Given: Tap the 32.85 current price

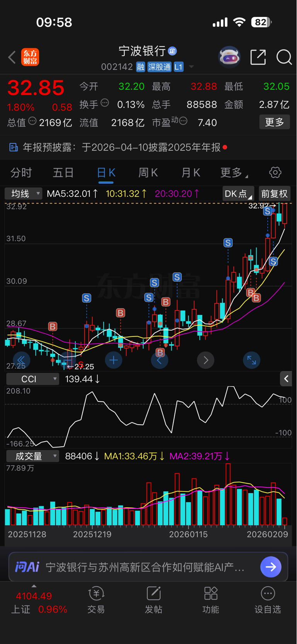Looking at the screenshot, I should pos(36,88).
